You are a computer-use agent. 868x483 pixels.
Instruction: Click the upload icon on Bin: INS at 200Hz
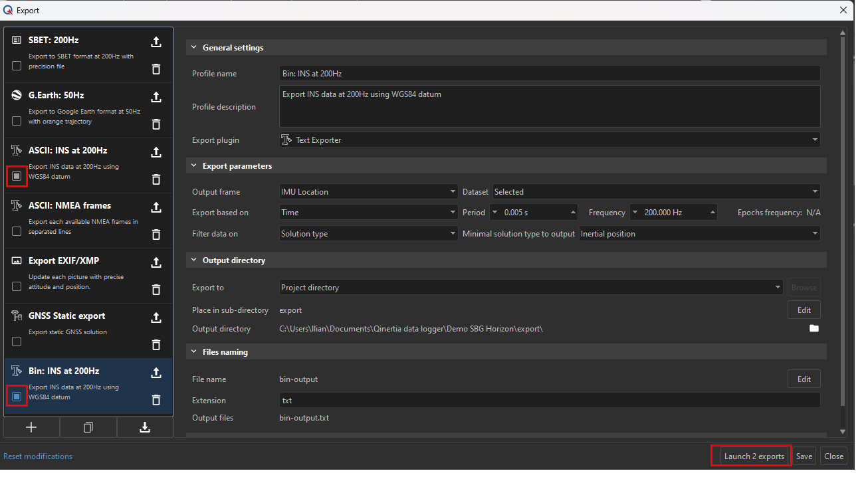coord(156,373)
